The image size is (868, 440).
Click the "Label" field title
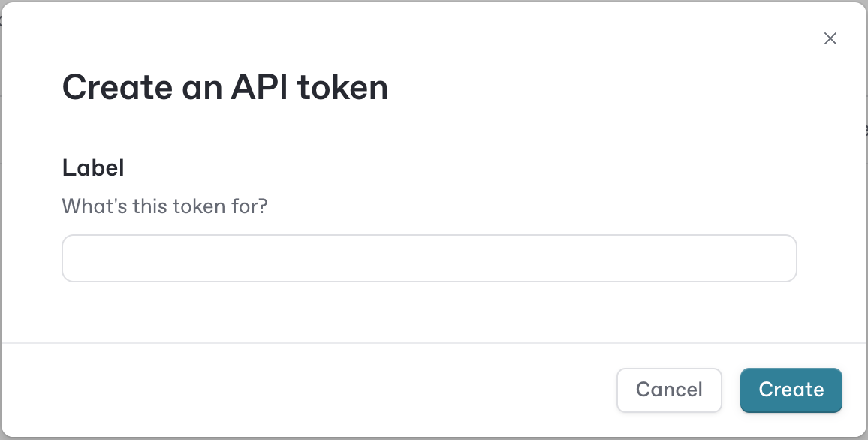93,167
